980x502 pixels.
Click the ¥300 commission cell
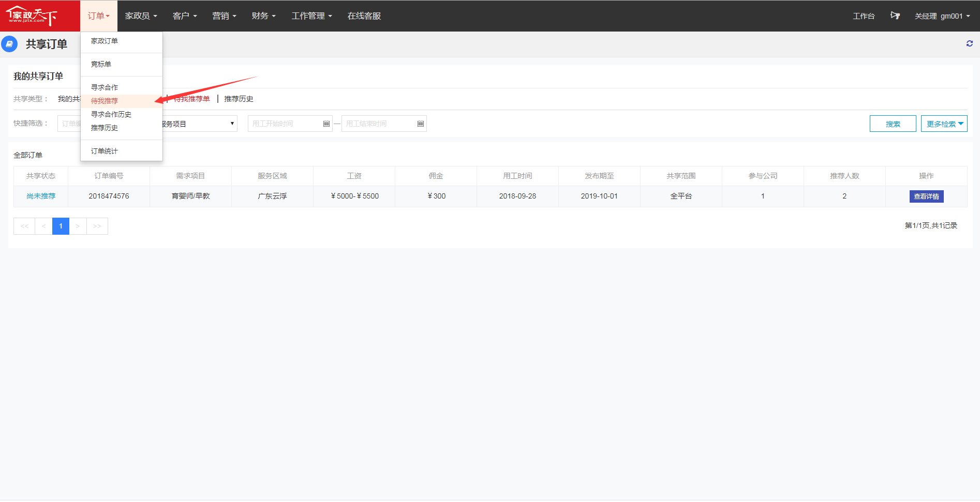coord(436,196)
